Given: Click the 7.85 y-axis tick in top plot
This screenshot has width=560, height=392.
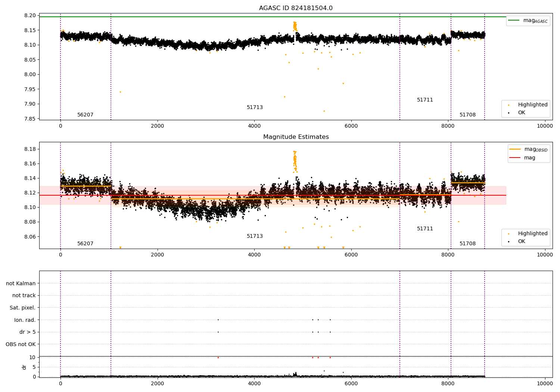Looking at the screenshot, I should tap(31, 119).
